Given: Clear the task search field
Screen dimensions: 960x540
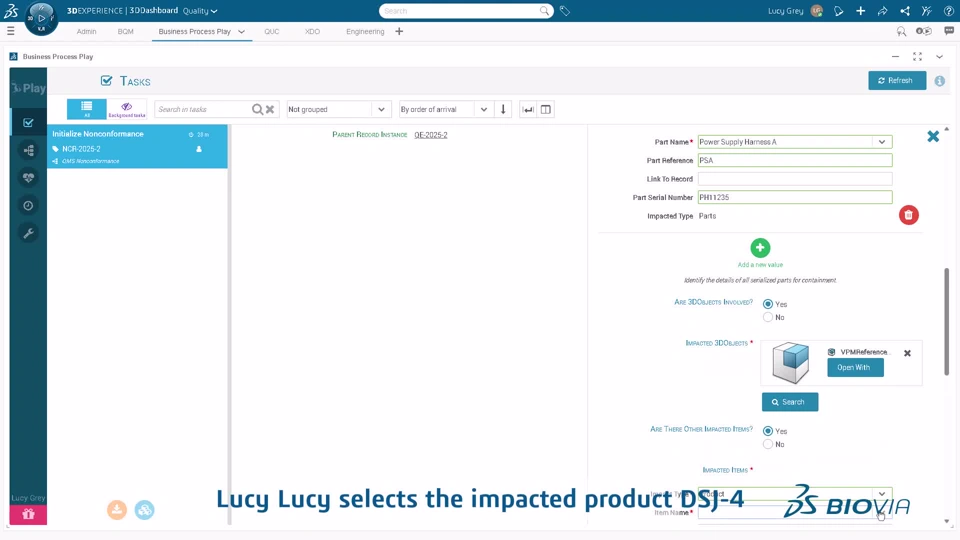Looking at the screenshot, I should 270,110.
